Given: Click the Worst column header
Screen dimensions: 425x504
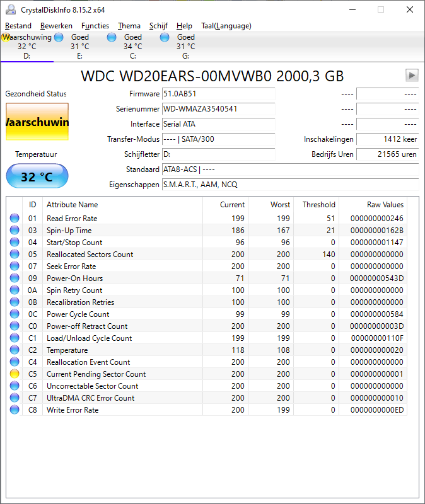Looking at the screenshot, I should (271, 204).
